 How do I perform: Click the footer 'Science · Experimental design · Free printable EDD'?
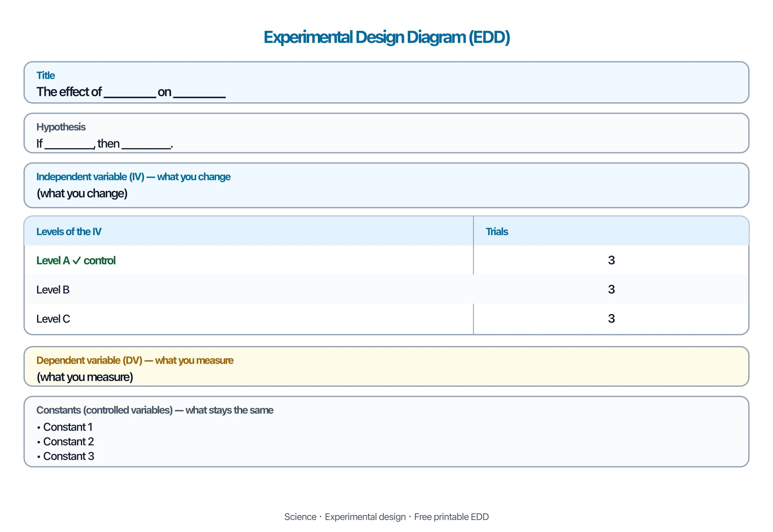386,517
